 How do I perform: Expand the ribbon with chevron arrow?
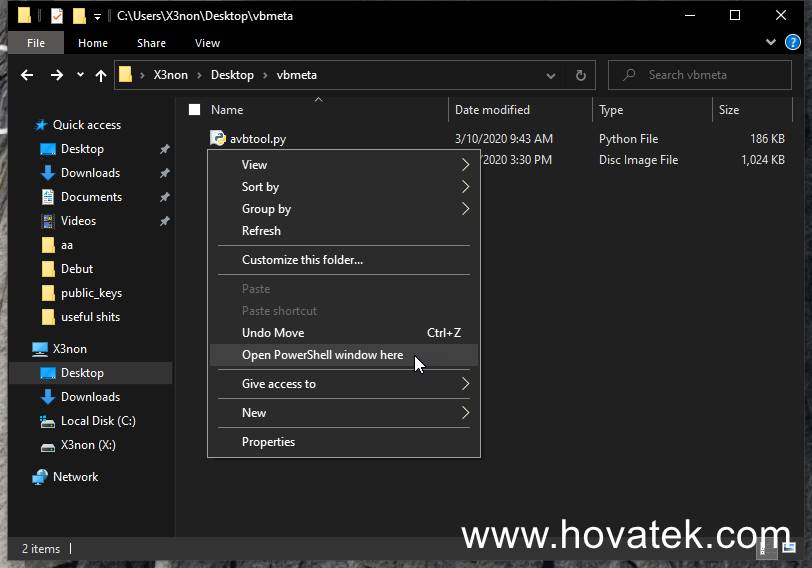769,43
